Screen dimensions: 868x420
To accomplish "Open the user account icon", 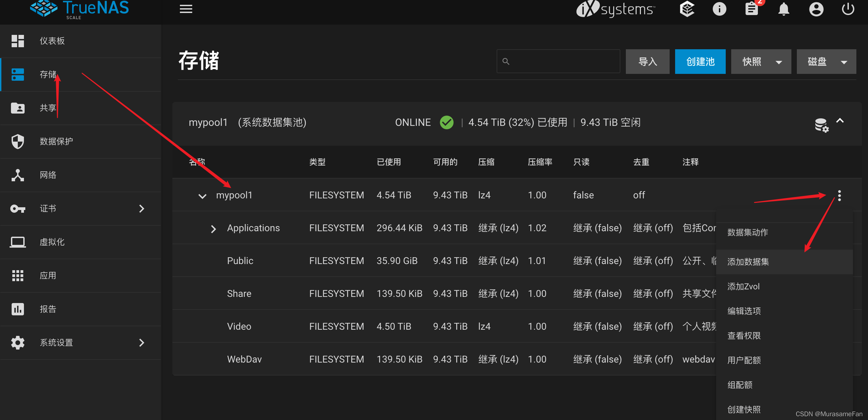I will click(x=816, y=9).
